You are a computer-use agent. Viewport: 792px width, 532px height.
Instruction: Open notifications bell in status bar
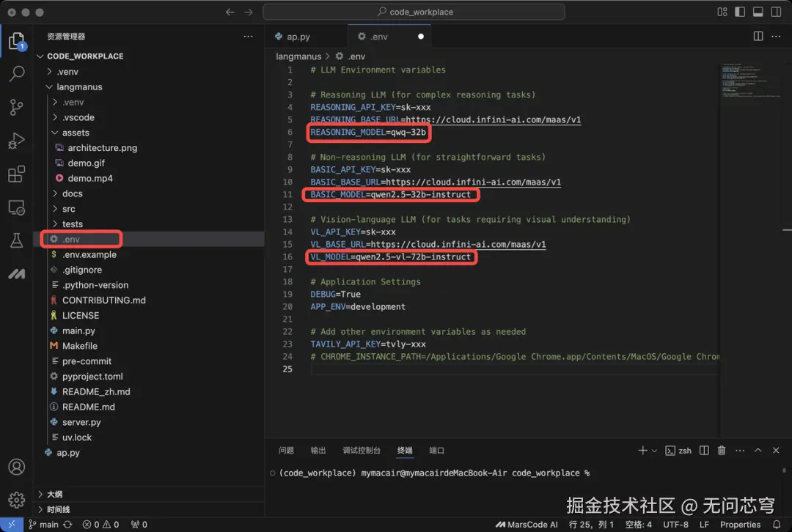click(x=777, y=525)
